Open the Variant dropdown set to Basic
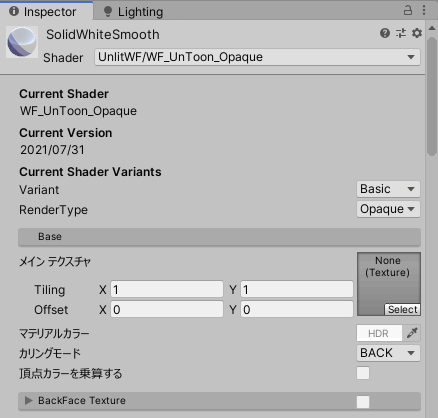This screenshot has width=438, height=418. tap(388, 189)
